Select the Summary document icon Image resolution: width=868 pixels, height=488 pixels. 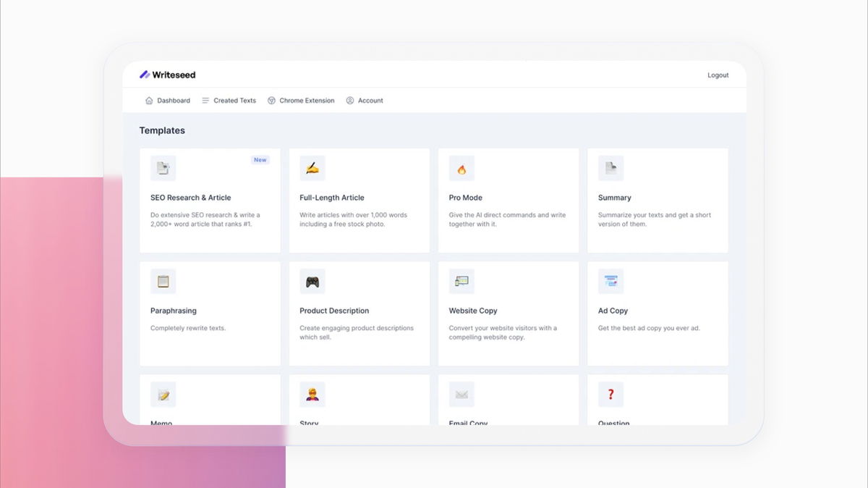(x=610, y=167)
